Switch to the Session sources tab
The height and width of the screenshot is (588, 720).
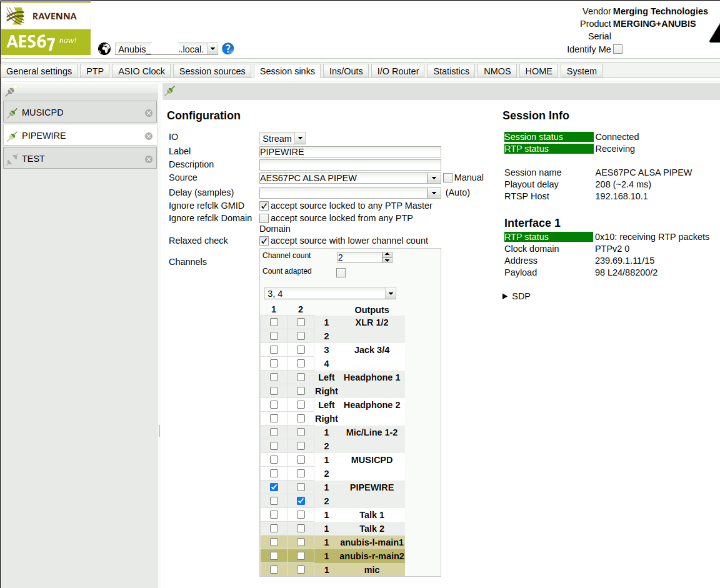(212, 71)
